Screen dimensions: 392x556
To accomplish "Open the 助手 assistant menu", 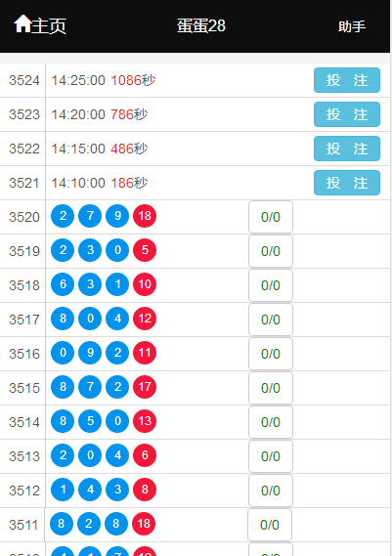I will coord(352,26).
